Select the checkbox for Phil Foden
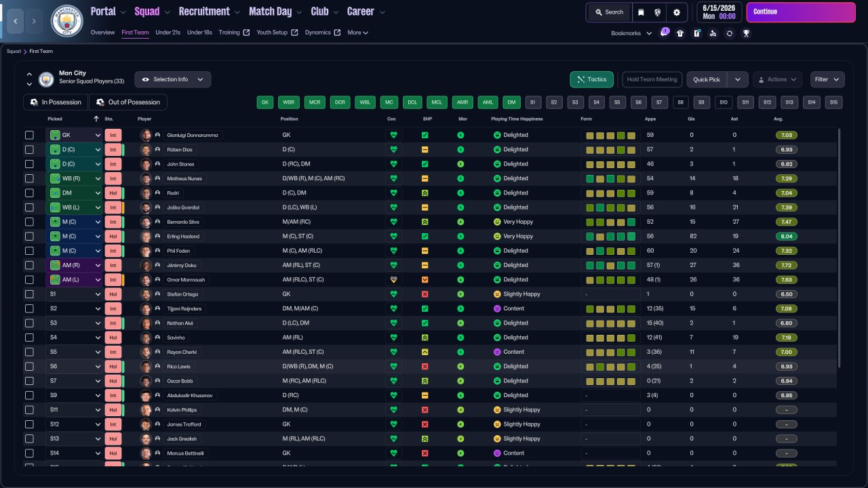The height and width of the screenshot is (488, 868). click(x=29, y=251)
